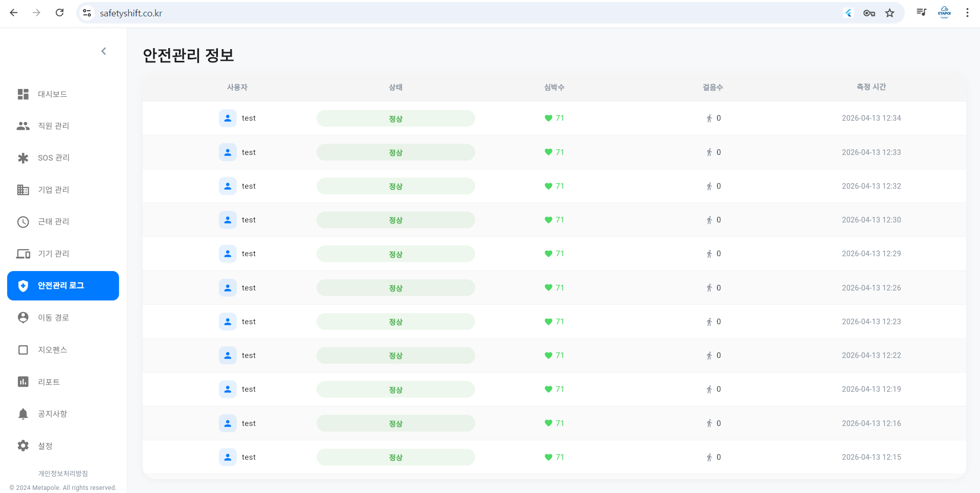Select the 안전관리 로그 menu item
Screen dimensions: 980x493
coord(63,286)
